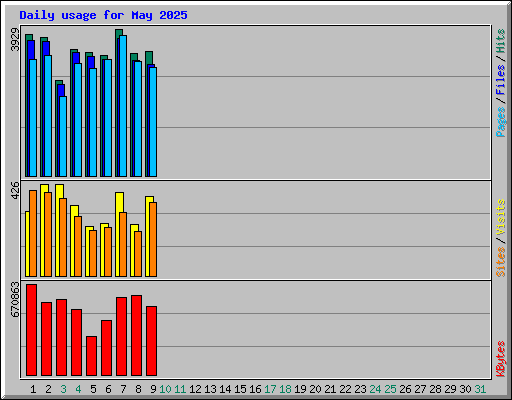512x400 pixels.
Task: Click green day 31 axis label
Action: click(480, 389)
